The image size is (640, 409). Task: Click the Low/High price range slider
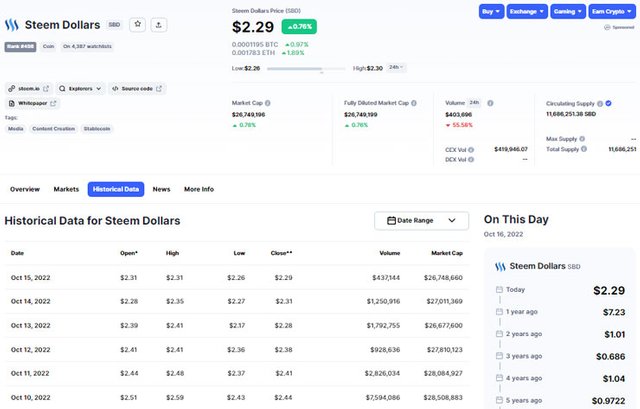[306, 69]
